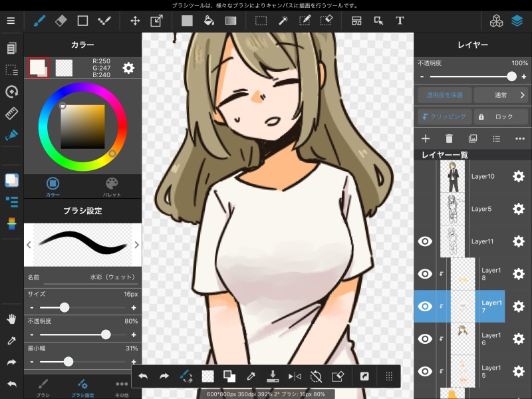532x399 pixels.
Task: Open blend mode 通常 dropdown
Action: pyautogui.click(x=501, y=95)
